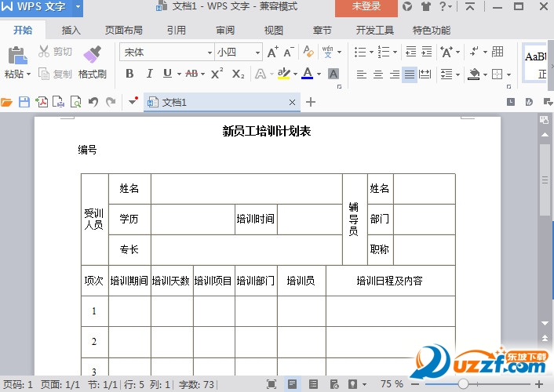Switch to outline view in status bar
Screen dimensions: 554x392
(x=313, y=384)
